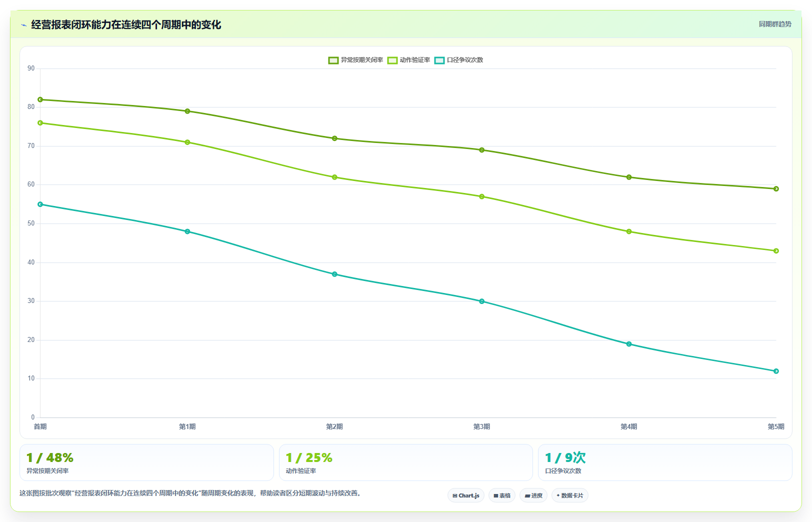The height and width of the screenshot is (522, 812).
Task: Click the y-axis value 10
Action: tap(31, 378)
